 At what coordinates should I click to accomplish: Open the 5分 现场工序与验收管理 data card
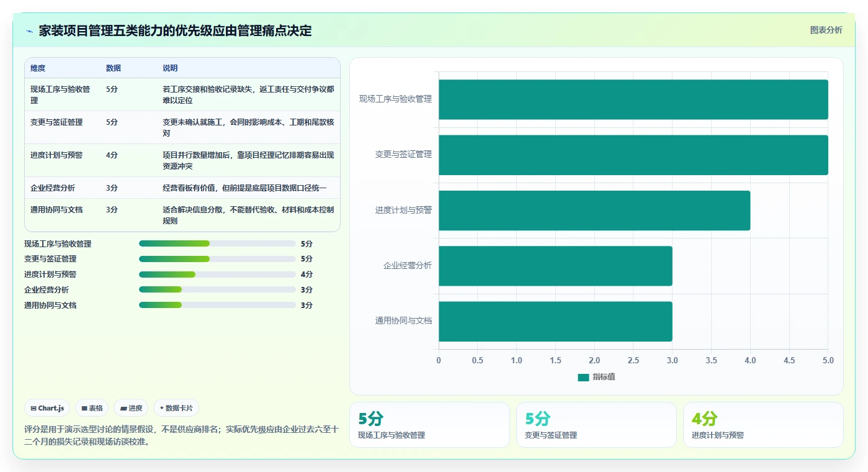(429, 425)
